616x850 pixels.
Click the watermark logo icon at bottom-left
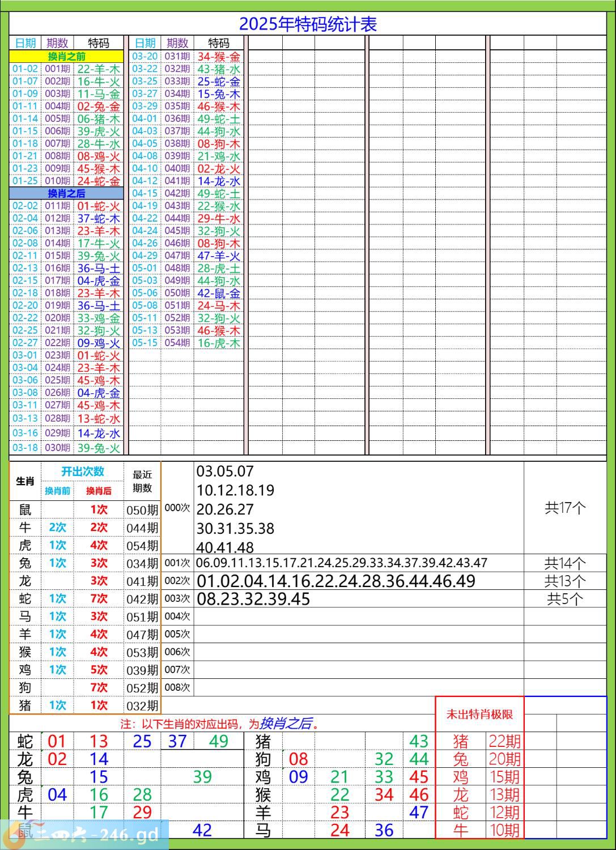coord(12,836)
